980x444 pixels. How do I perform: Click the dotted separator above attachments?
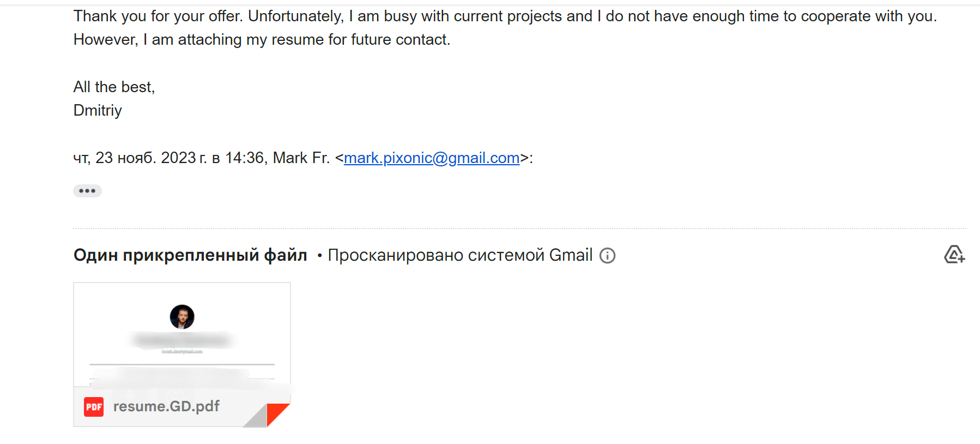point(519,229)
